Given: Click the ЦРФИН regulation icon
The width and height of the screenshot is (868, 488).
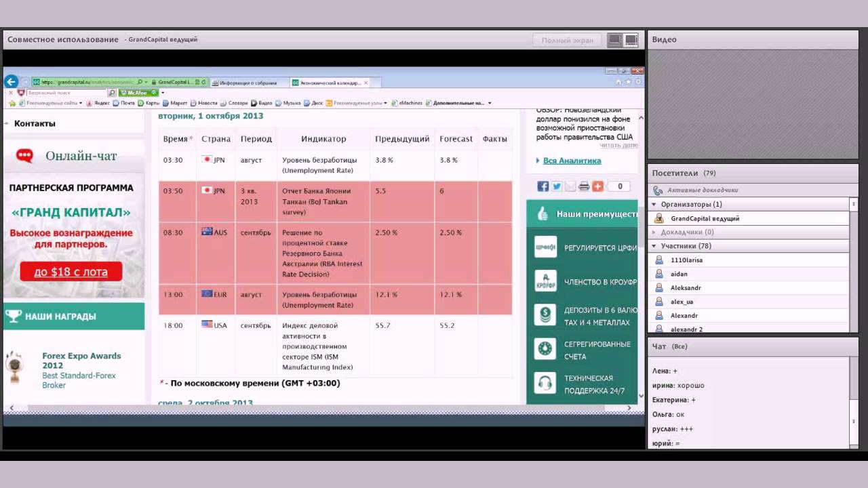Looking at the screenshot, I should tap(545, 247).
